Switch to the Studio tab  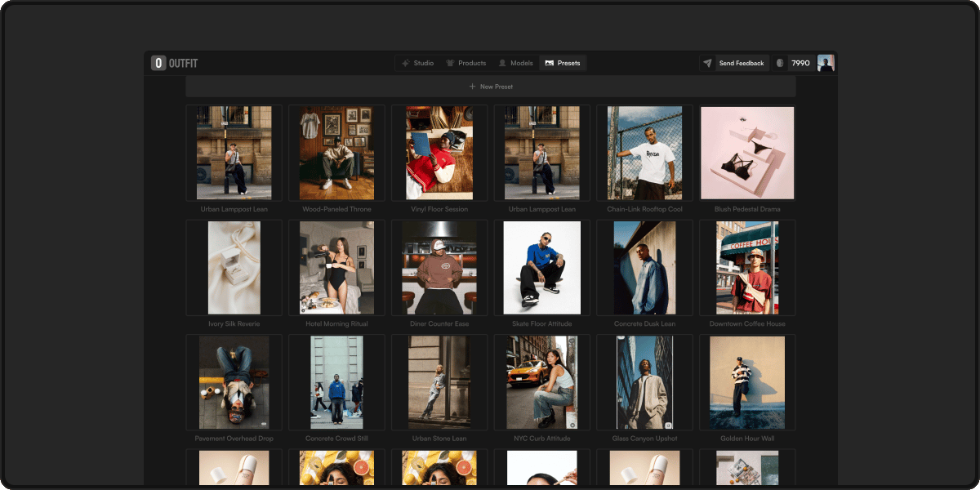pos(418,63)
